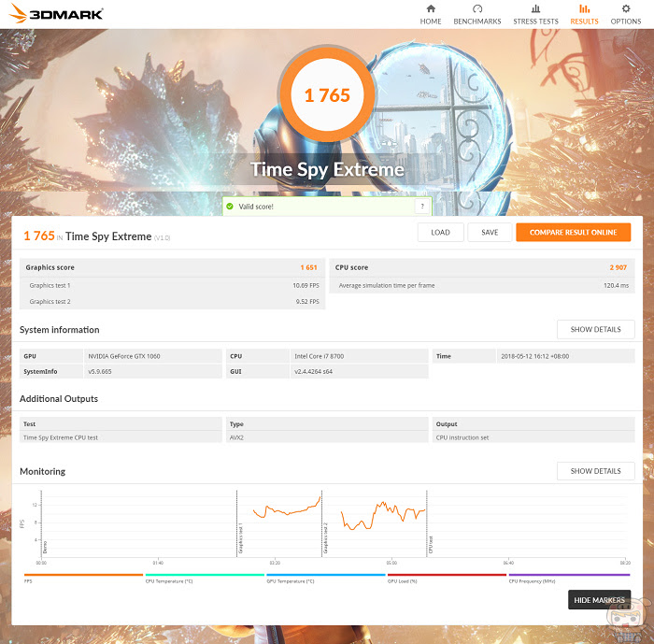Click the Demo chart marker
654x644 pixels.
(45, 547)
